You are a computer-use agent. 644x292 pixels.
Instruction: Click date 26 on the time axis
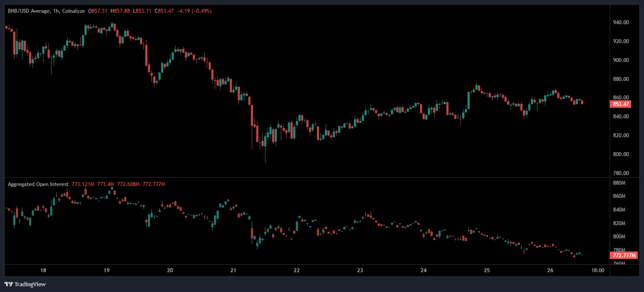point(550,270)
